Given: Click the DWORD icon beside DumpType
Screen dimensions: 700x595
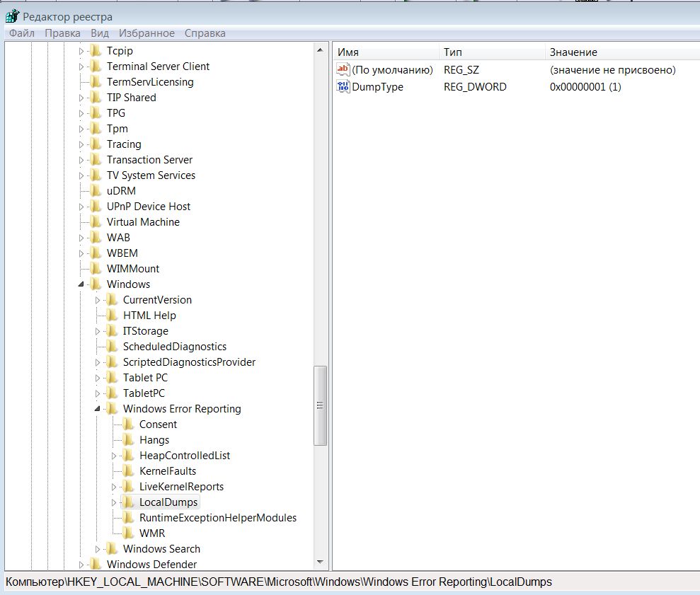Looking at the screenshot, I should (x=343, y=86).
